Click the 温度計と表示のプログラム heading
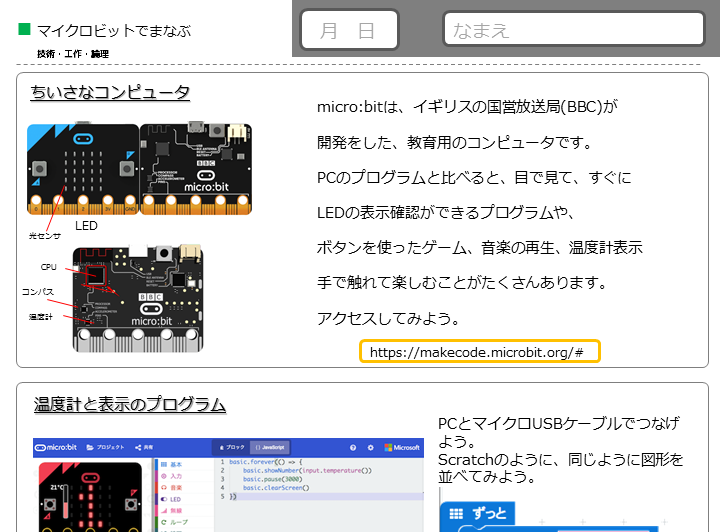Viewport: 720px width, 532px height. (130, 404)
